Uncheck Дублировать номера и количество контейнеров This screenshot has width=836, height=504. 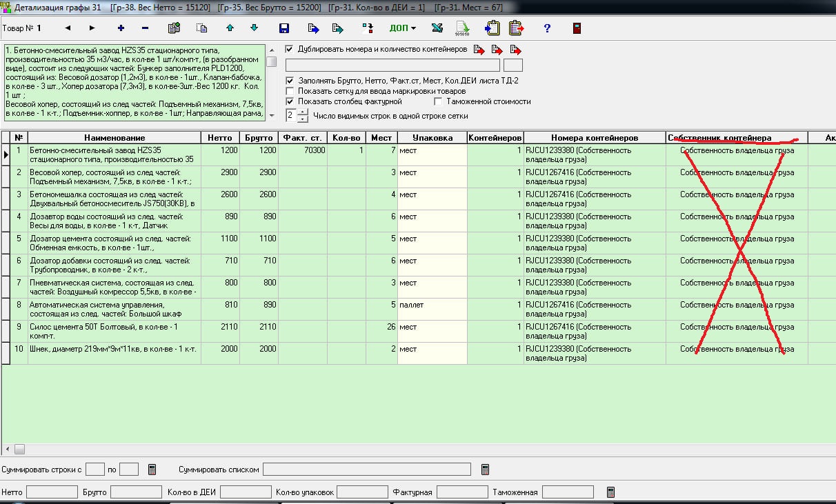coord(290,50)
